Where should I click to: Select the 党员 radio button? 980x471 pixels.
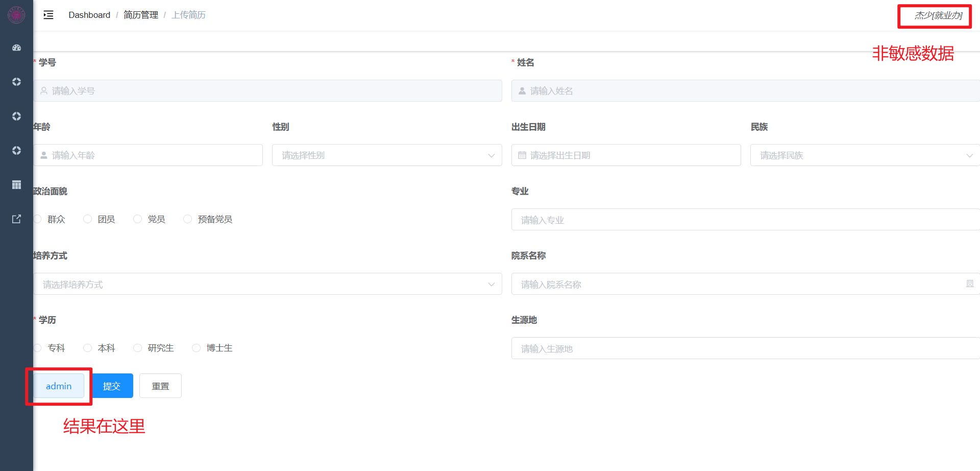click(137, 219)
